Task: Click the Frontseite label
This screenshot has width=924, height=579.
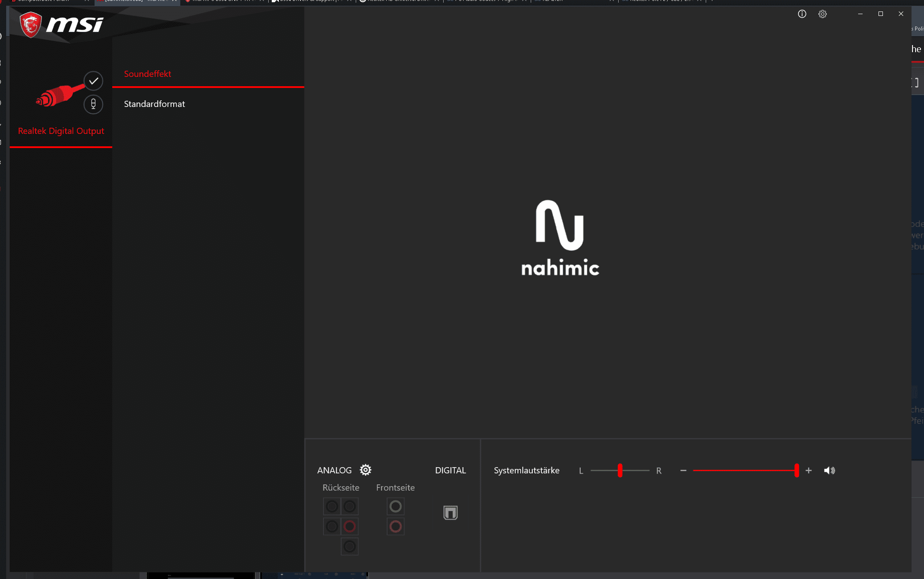Action: 395,488
